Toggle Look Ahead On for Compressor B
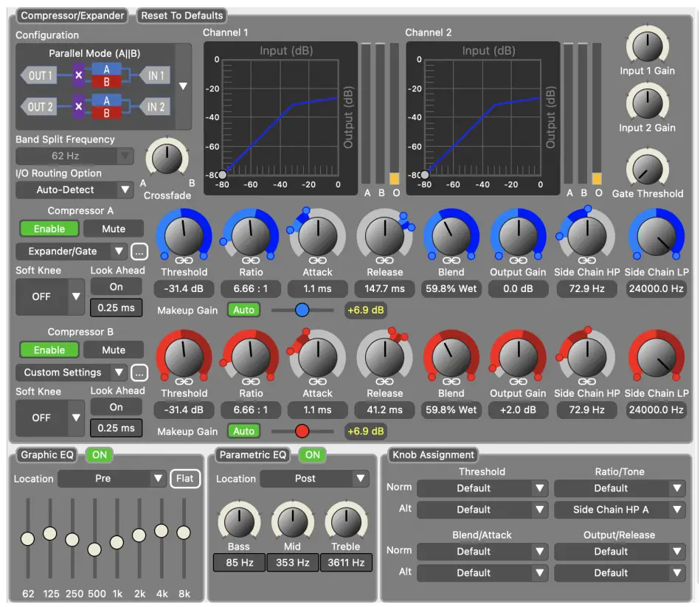 coord(117,407)
